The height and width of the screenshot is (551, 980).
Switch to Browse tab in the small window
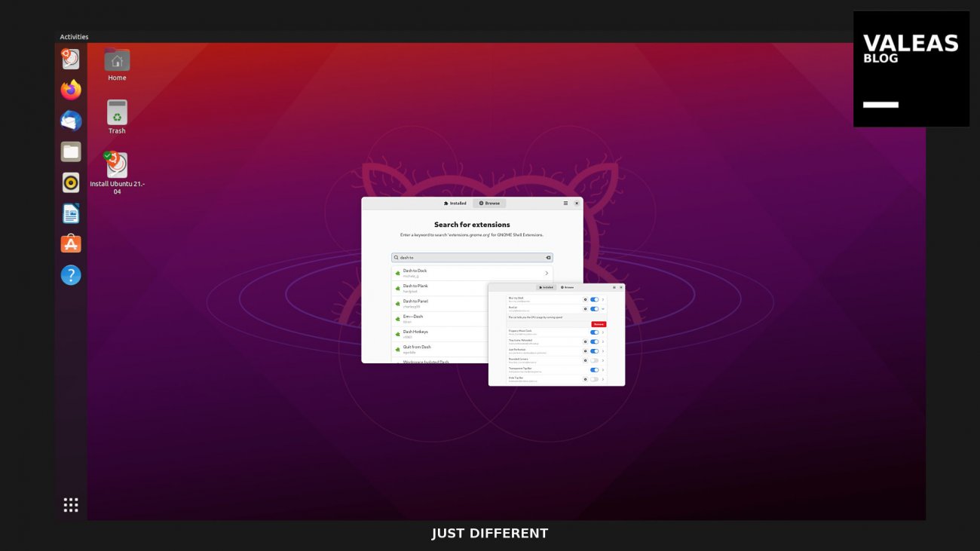click(567, 287)
